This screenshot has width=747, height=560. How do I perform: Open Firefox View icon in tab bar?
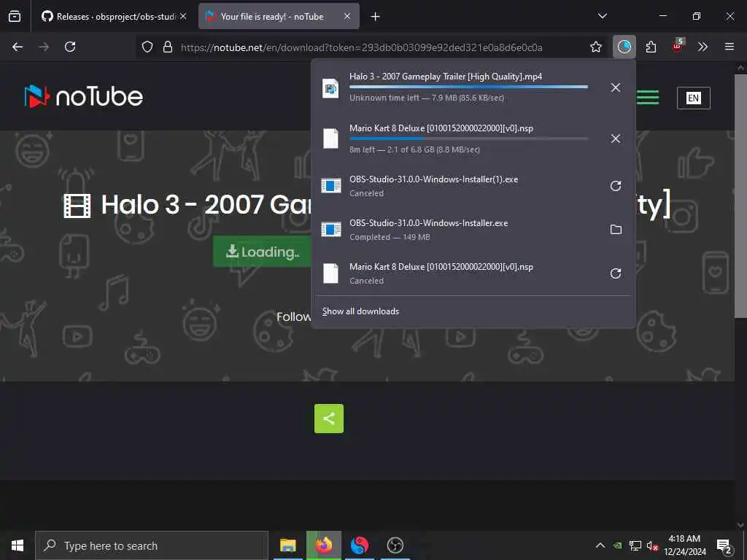click(x=15, y=16)
